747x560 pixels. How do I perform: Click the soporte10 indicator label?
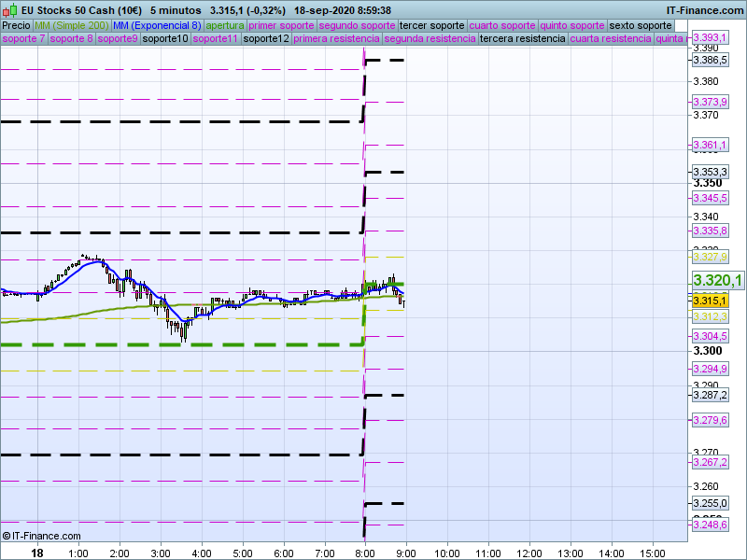coord(166,39)
